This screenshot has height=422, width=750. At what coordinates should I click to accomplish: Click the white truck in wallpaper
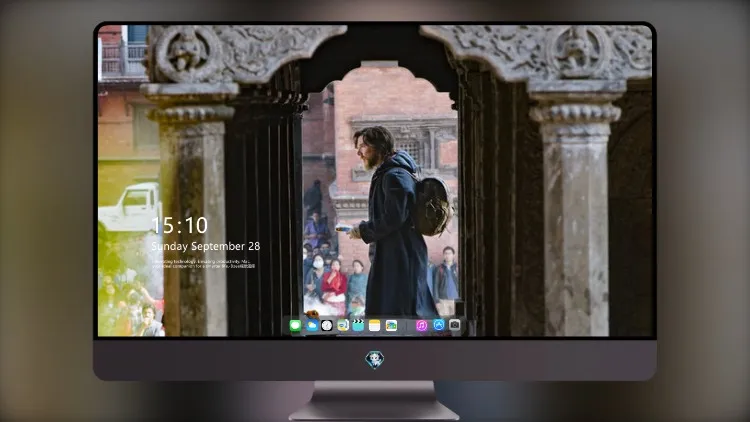(129, 207)
